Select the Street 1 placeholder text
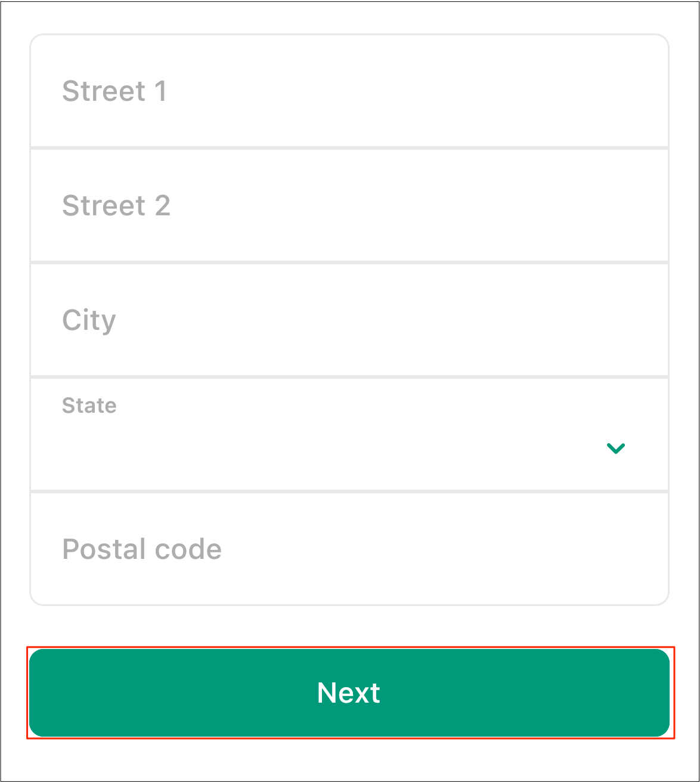 click(114, 91)
